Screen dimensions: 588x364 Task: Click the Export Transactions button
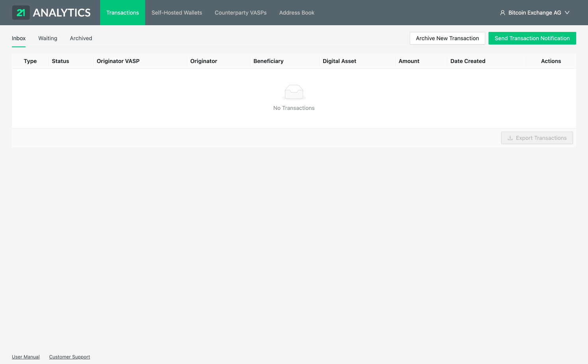[537, 138]
